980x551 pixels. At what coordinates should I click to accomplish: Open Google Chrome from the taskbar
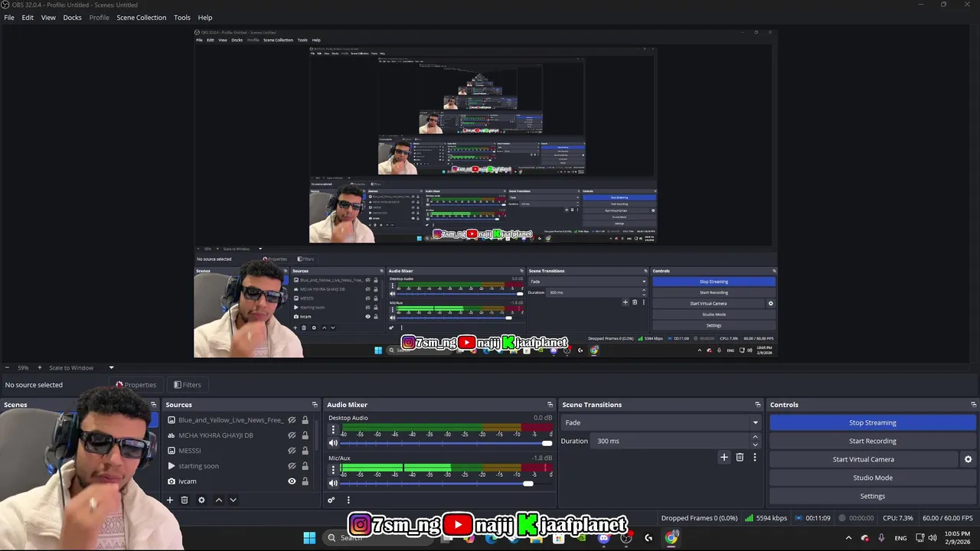coord(671,538)
